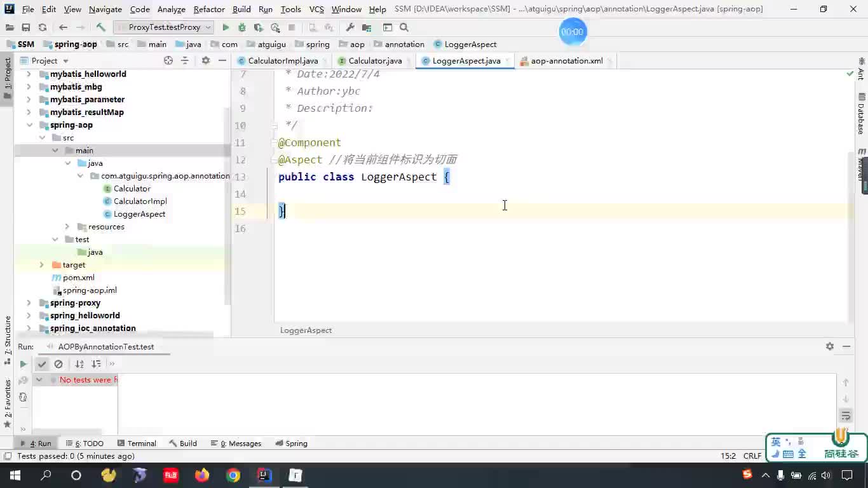The image size is (868, 488).
Task: Switch to CalculatorImpl.java tab
Action: (x=283, y=61)
